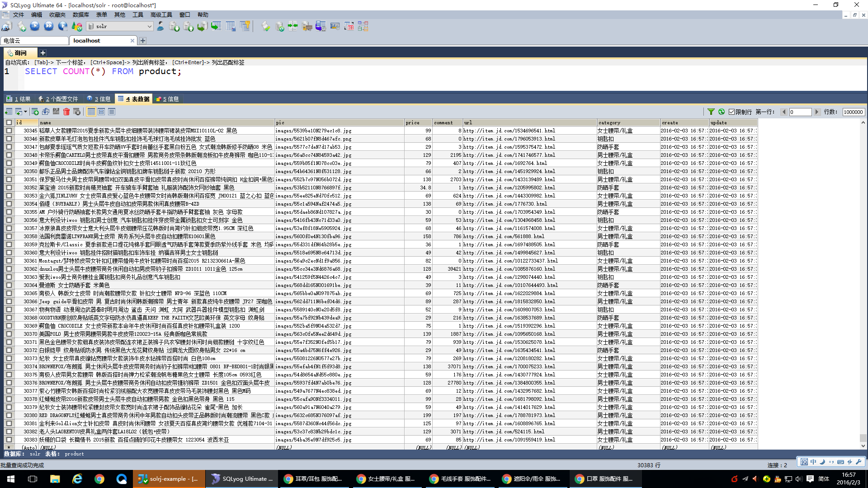Image resolution: width=868 pixels, height=488 pixels.
Task: Open the export dropdown arrow in data toolbar
Action: [x=25, y=112]
